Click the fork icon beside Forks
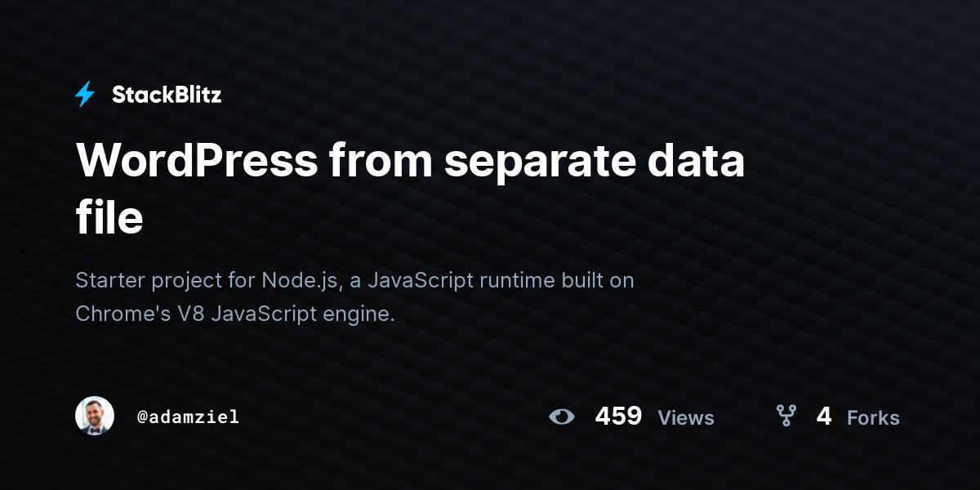The width and height of the screenshot is (980, 490). coord(786,416)
